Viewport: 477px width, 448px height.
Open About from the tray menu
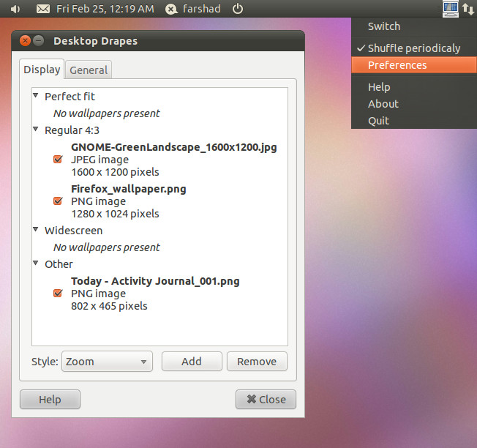coord(414,104)
